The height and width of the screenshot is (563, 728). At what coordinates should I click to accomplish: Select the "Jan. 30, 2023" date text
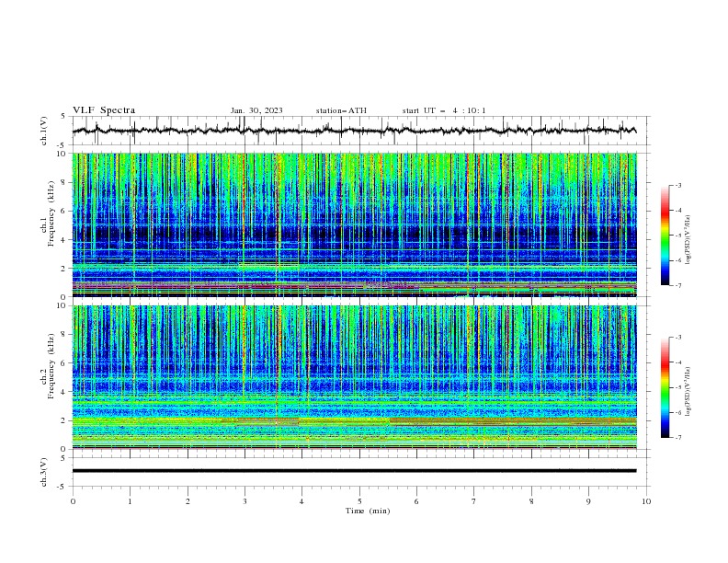256,110
